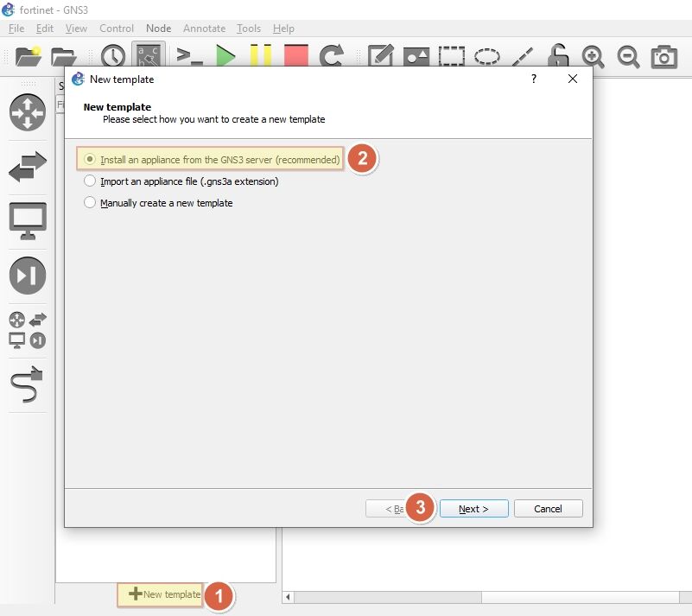The height and width of the screenshot is (616, 692).
Task: Click the horizontal scrollbar left arrow
Action: [289, 597]
